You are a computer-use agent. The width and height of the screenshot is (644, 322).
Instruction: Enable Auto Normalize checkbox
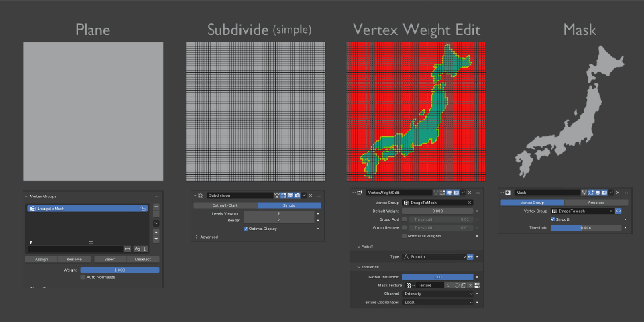(x=83, y=277)
